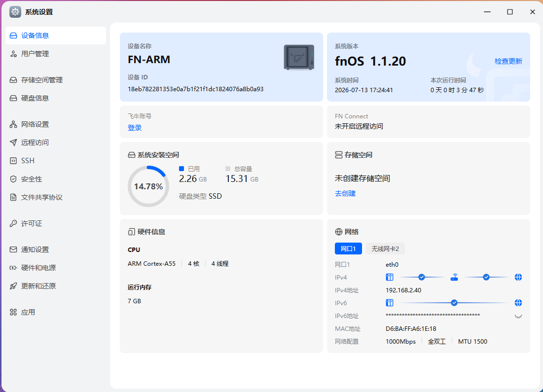The image size is (543, 392).
Task: Click device name FN-ARM
Action: pos(149,60)
